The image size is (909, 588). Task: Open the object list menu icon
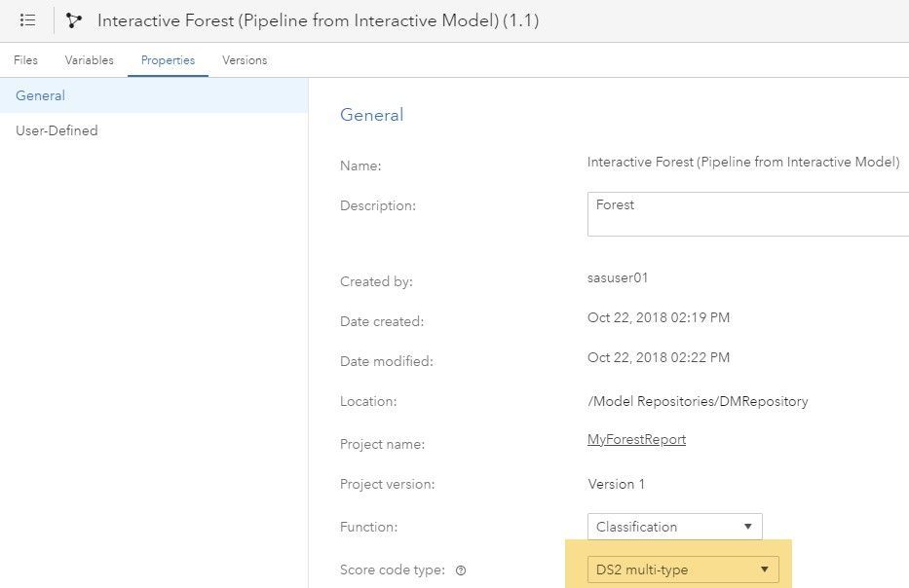pyautogui.click(x=27, y=20)
